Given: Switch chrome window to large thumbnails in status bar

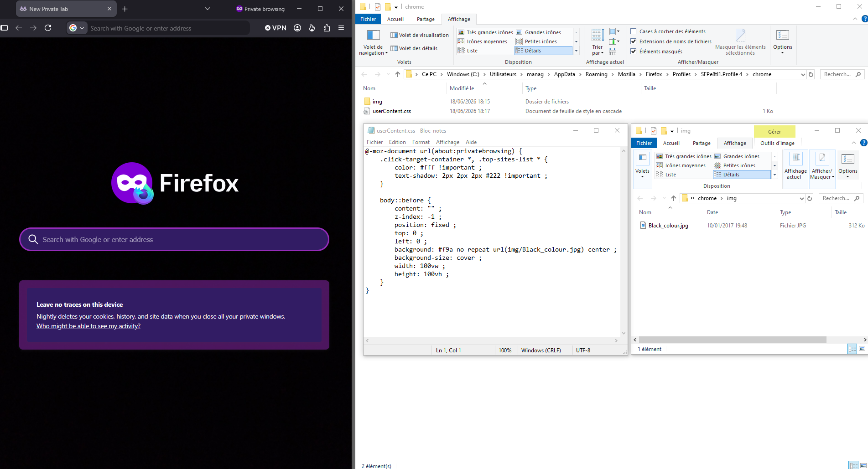Looking at the screenshot, I should coord(863,465).
